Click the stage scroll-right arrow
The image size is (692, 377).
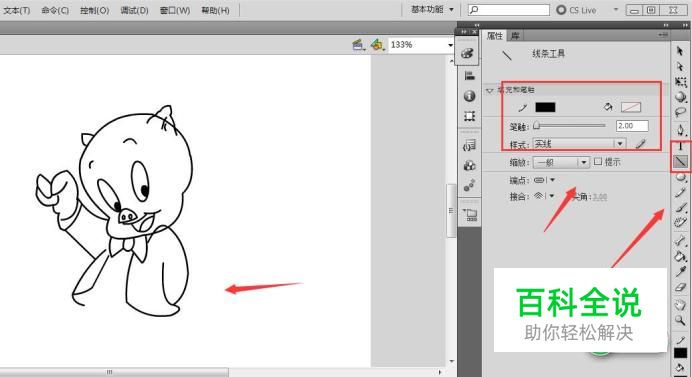[x=440, y=372]
